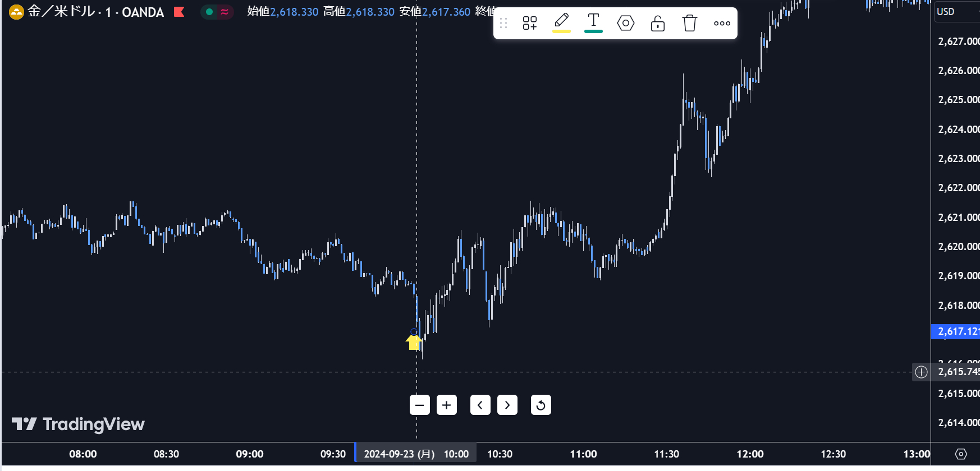Screen dimensions: 980x471
Task: Zoom in the chart with plus button
Action: pyautogui.click(x=447, y=405)
